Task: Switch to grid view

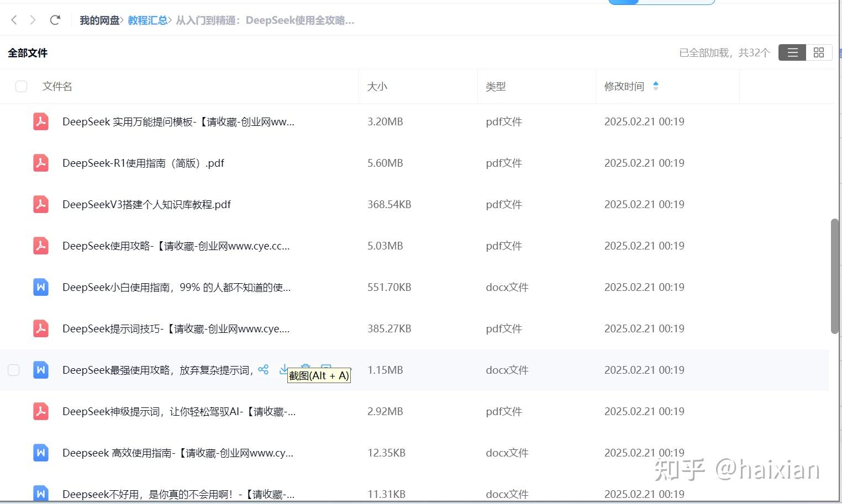Action: (819, 52)
